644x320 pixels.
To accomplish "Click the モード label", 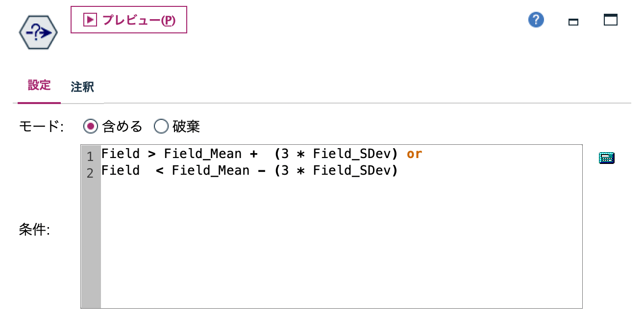I will 41,127.
